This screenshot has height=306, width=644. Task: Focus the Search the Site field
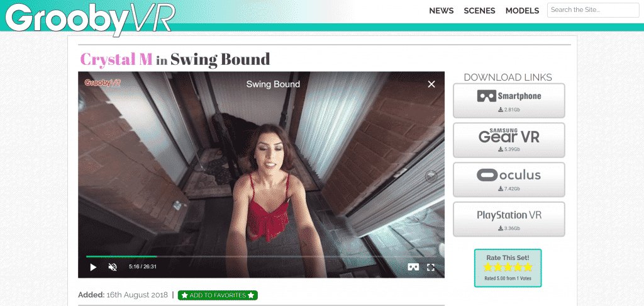coord(593,10)
